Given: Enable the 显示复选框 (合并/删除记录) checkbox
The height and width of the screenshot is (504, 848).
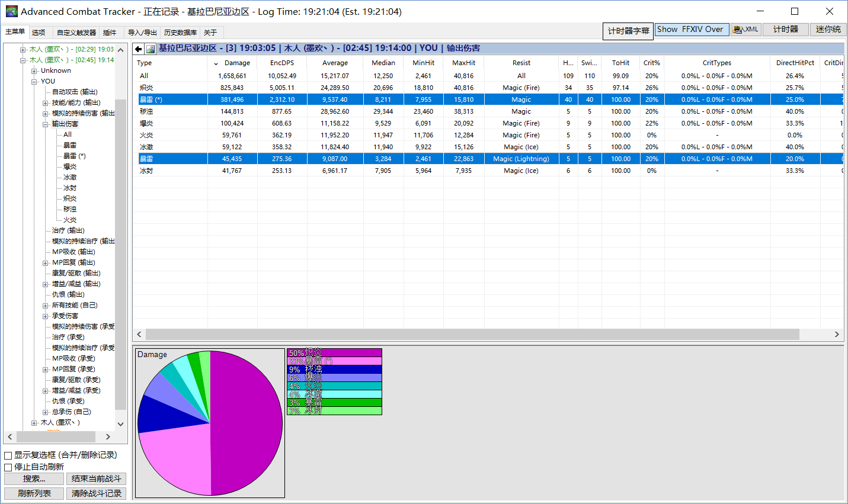Looking at the screenshot, I should pos(8,455).
